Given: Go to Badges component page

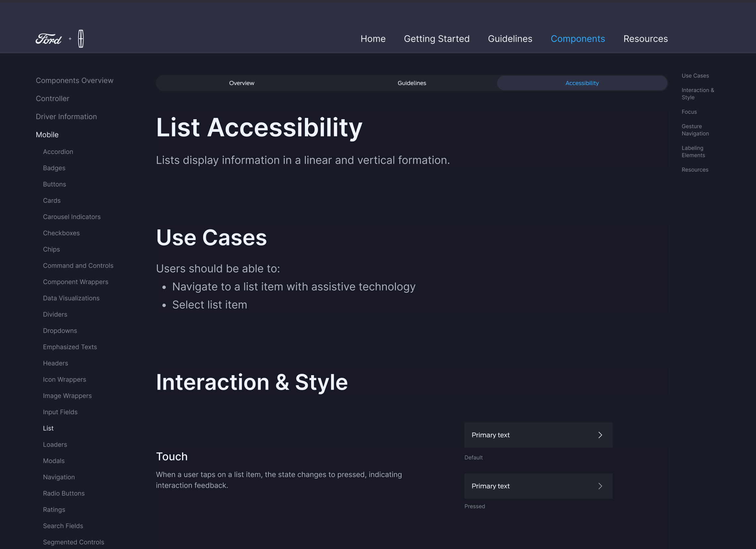Looking at the screenshot, I should tap(54, 168).
